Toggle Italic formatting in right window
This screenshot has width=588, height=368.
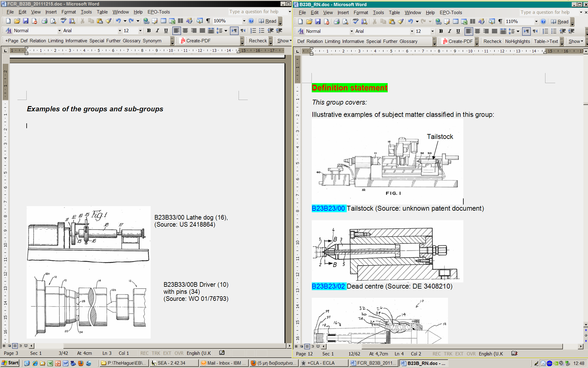(x=450, y=31)
